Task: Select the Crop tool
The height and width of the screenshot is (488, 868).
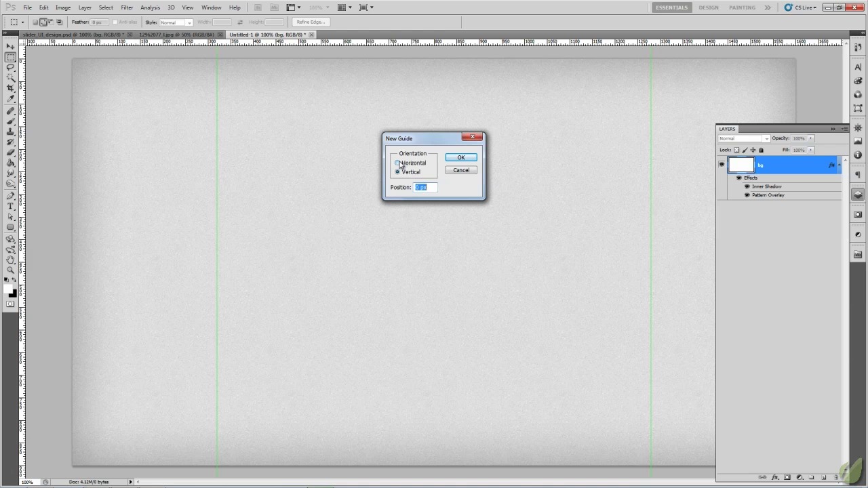Action: (x=10, y=89)
